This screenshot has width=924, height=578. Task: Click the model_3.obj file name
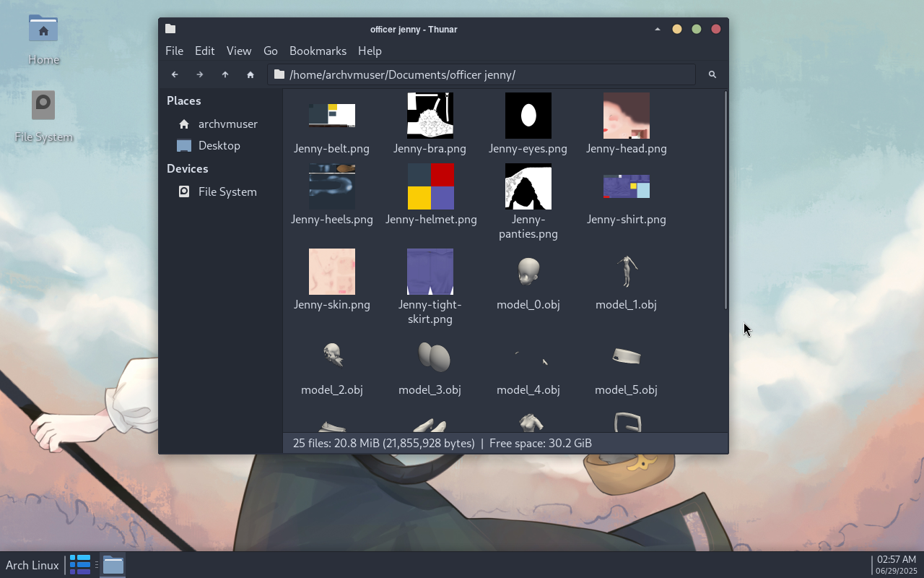[x=430, y=389]
